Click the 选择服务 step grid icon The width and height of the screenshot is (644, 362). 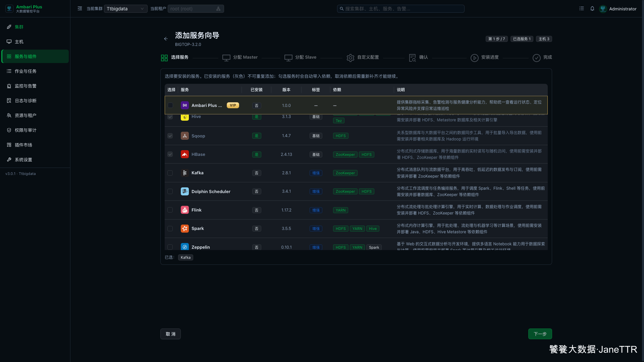(x=164, y=58)
